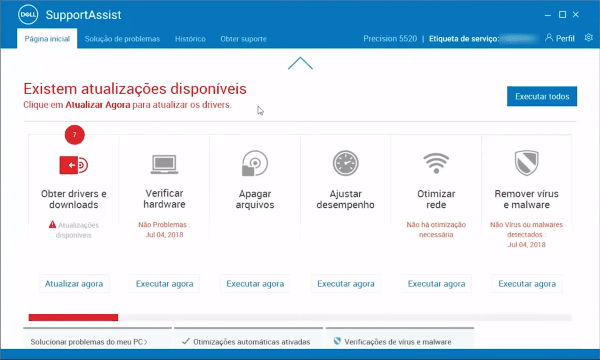Open the Perfil link

(565, 39)
